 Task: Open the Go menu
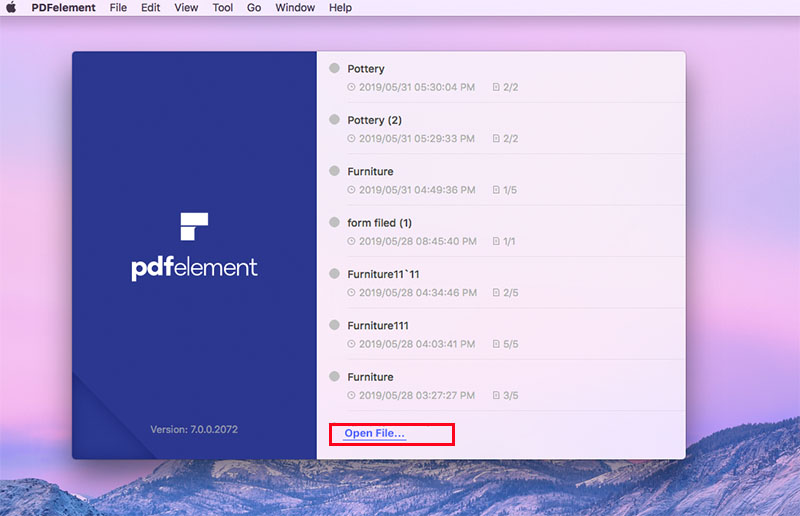[254, 8]
